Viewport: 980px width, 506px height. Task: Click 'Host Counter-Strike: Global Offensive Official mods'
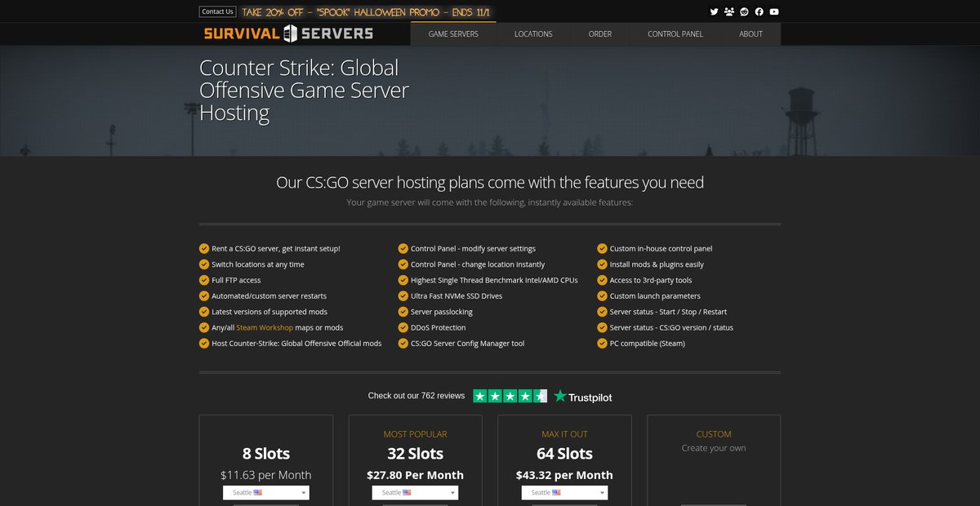click(x=296, y=344)
